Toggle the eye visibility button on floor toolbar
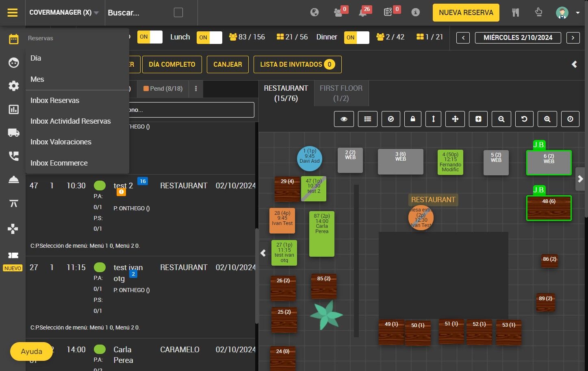 pyautogui.click(x=344, y=119)
